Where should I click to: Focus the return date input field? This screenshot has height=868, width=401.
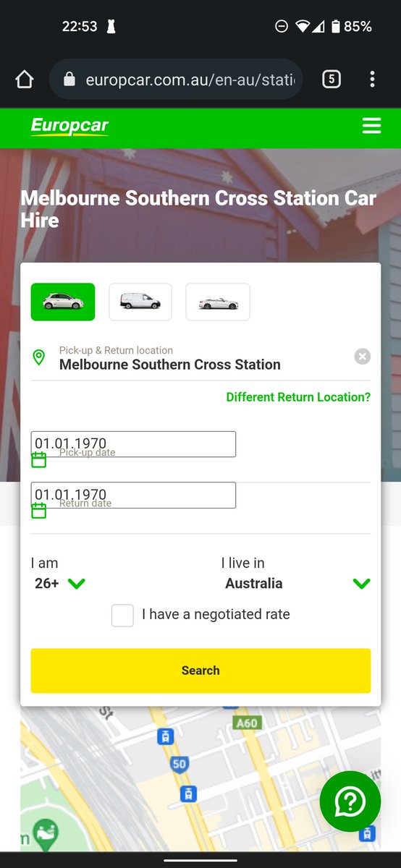coord(134,495)
